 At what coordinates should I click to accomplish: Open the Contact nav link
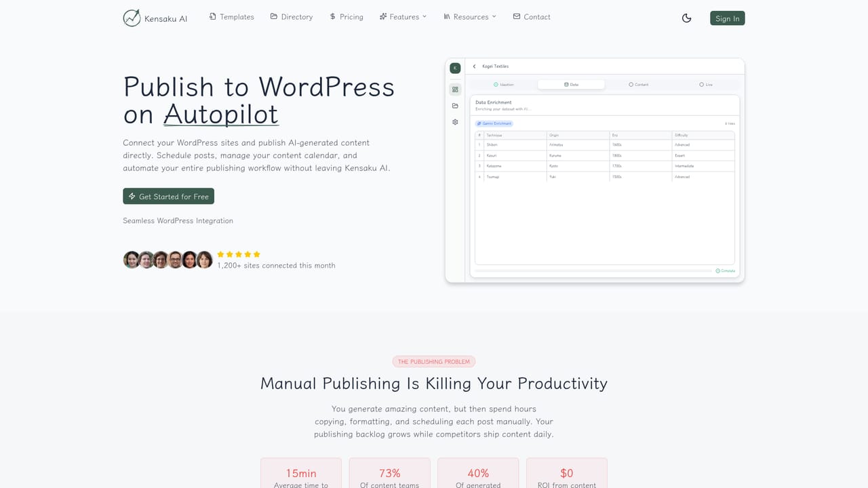(x=532, y=16)
